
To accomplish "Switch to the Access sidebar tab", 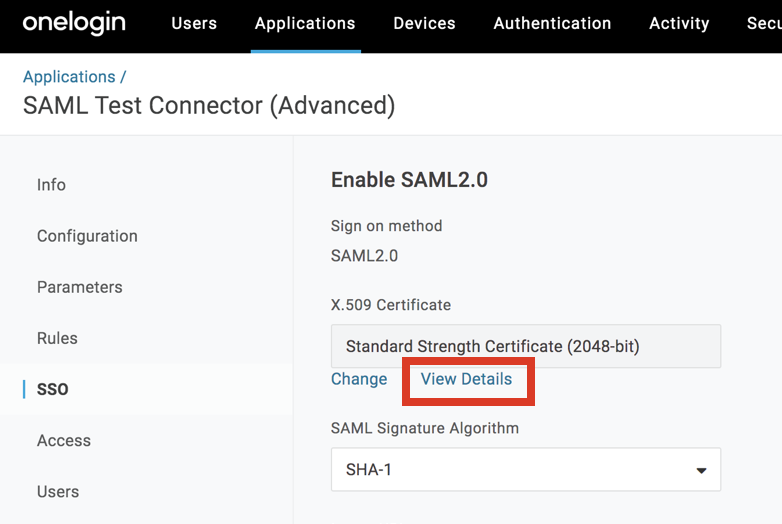I will (64, 441).
